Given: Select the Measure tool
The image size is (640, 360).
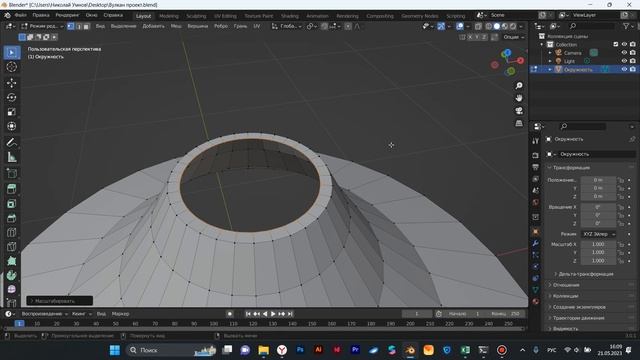Looking at the screenshot, I should click(11, 158).
